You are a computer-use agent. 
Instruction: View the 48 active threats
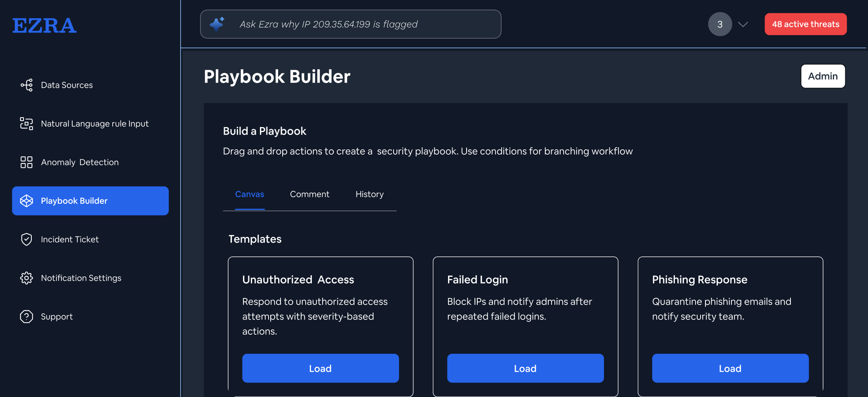click(x=805, y=24)
